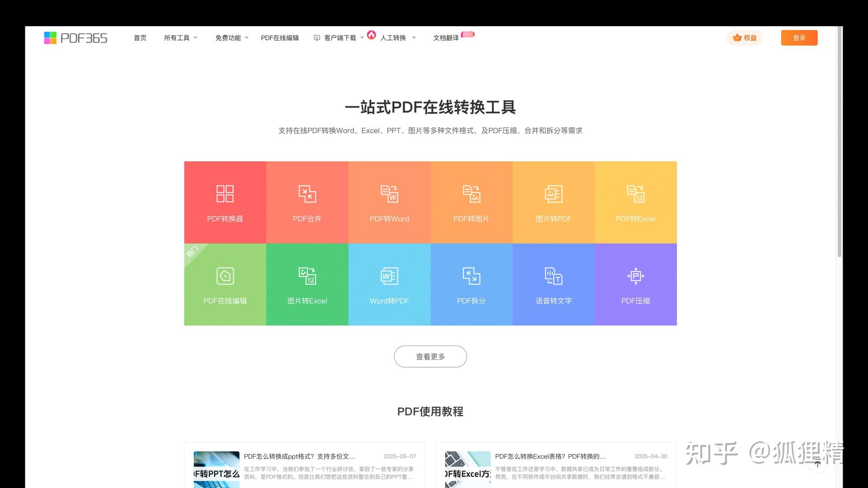Select the 图片转Excel tool
The height and width of the screenshot is (488, 868).
pos(307,284)
